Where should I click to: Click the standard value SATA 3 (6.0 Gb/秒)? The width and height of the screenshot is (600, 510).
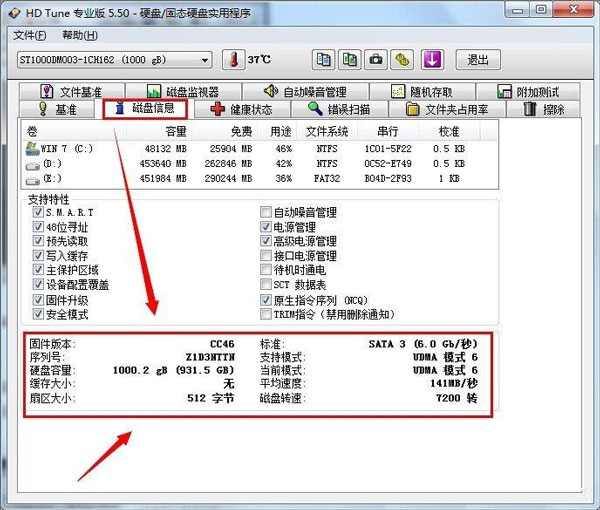423,344
